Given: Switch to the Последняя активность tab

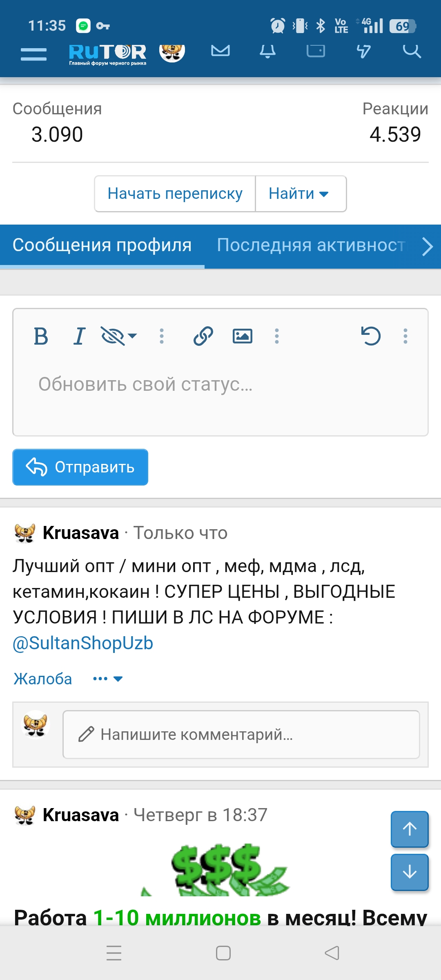Looking at the screenshot, I should (310, 245).
